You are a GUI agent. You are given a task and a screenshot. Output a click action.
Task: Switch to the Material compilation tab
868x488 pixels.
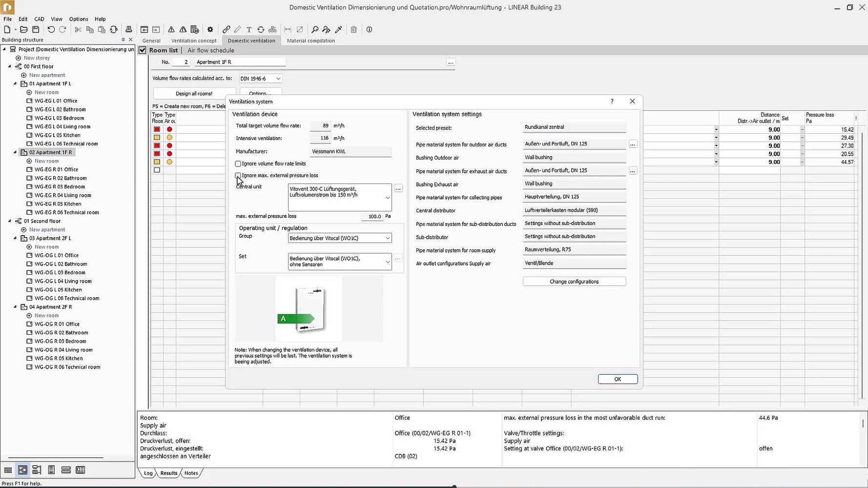[x=310, y=41]
